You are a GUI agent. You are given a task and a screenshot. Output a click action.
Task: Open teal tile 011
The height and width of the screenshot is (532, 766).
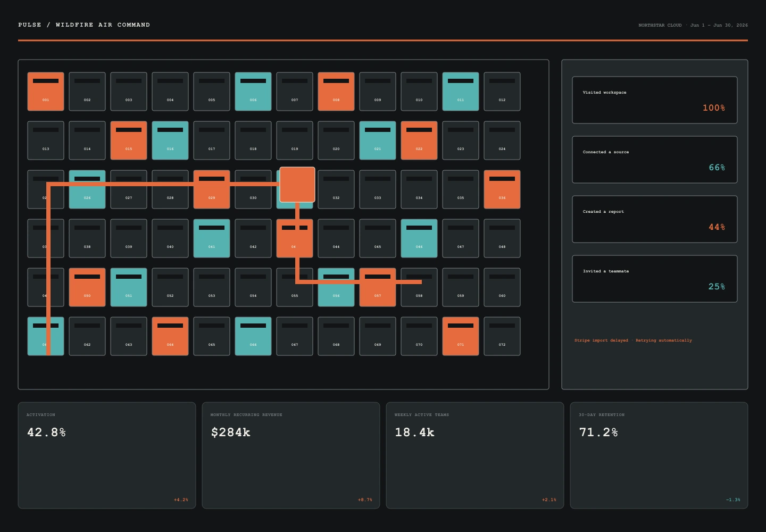461,92
